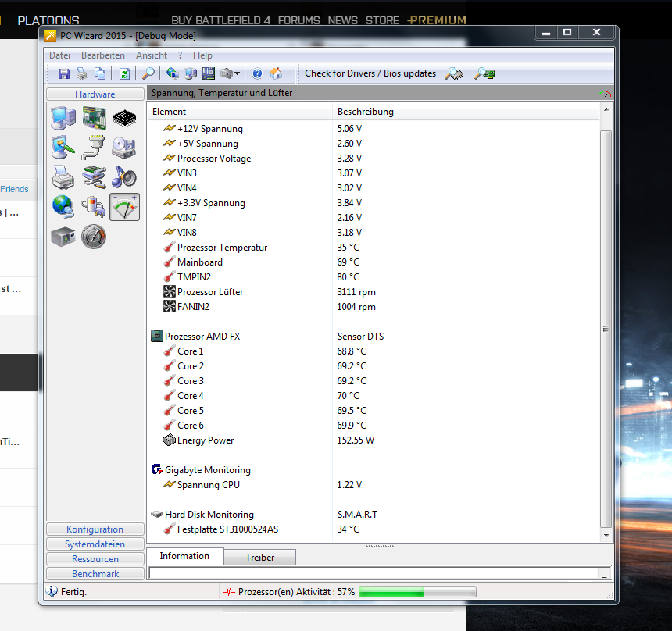Select the I/O Ports cable connector icon

[94, 148]
